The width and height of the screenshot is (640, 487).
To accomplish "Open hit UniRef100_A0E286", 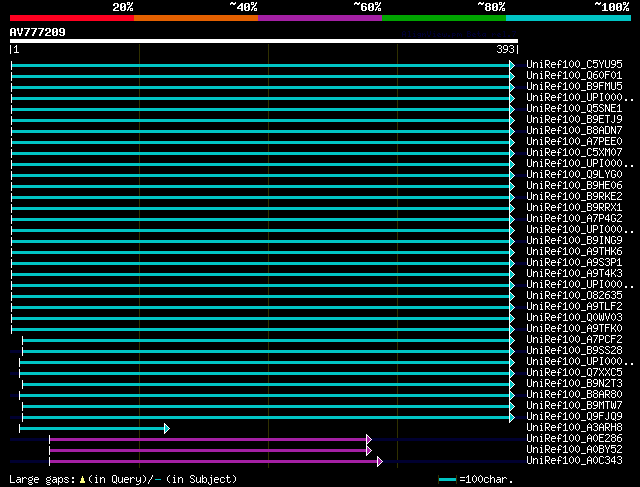I will click(574, 439).
